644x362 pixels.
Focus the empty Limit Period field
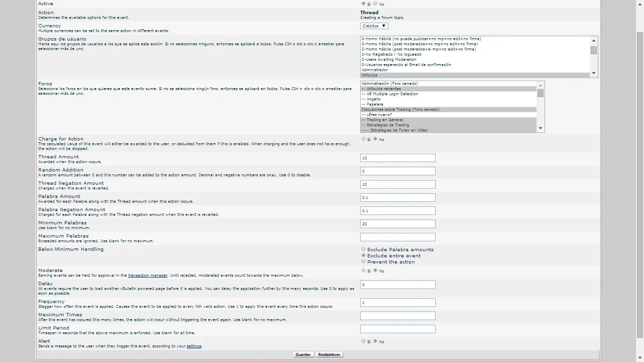(398, 329)
